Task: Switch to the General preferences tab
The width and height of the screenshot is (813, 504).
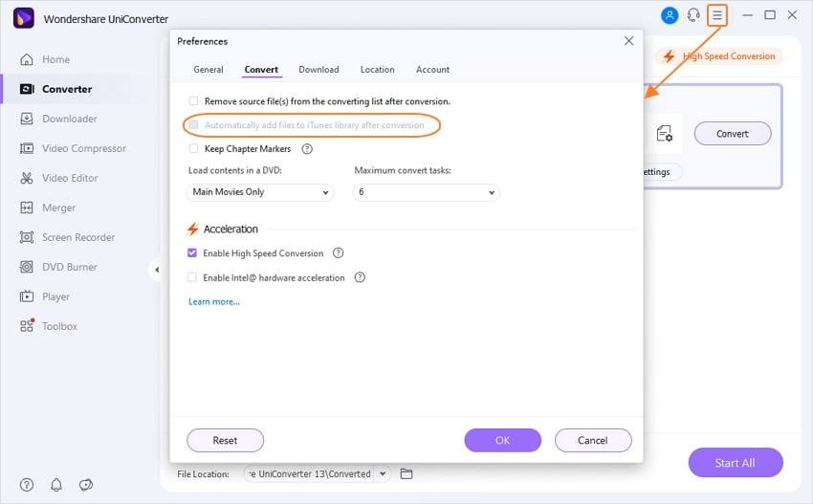Action: pos(209,70)
